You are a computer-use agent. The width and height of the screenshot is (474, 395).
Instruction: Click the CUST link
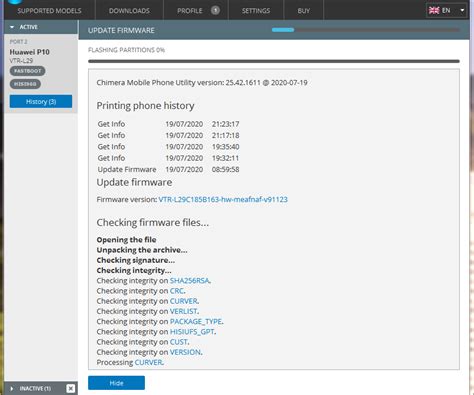coord(179,342)
